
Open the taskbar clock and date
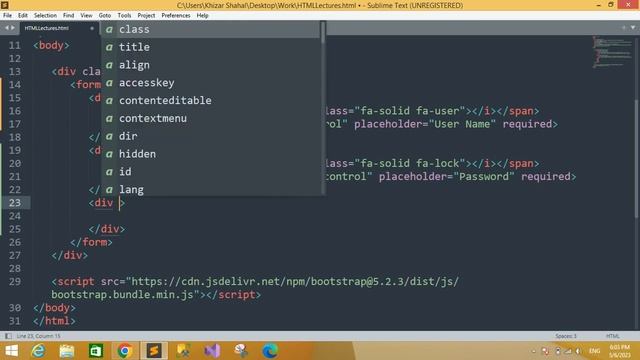click(619, 351)
